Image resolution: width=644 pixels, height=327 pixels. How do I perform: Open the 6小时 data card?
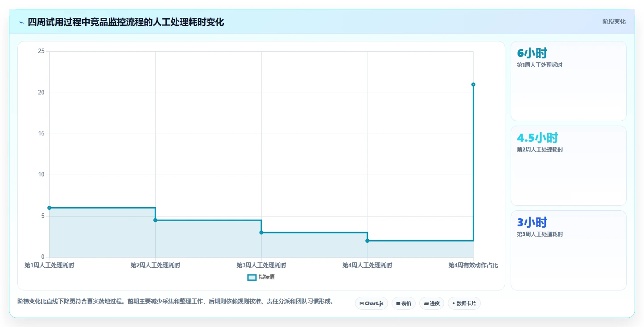568,81
